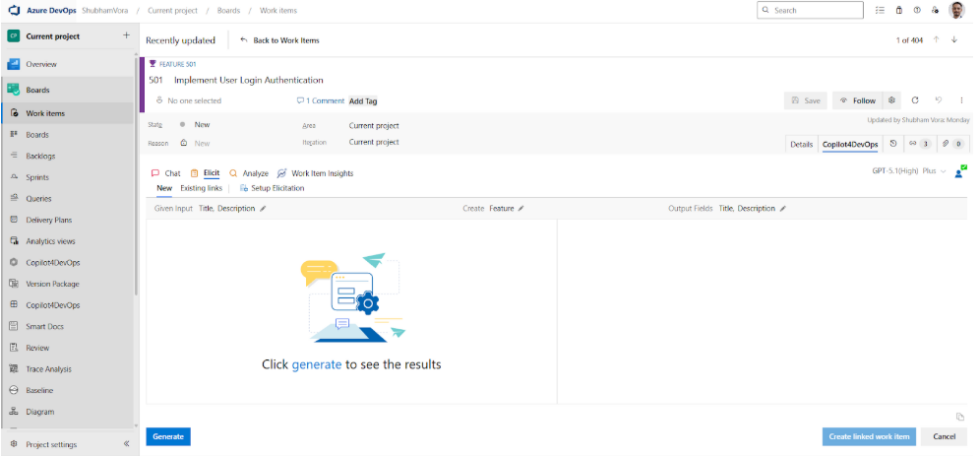Image resolution: width=980 pixels, height=456 pixels.
Task: Open user settings icon in header
Action: click(935, 10)
